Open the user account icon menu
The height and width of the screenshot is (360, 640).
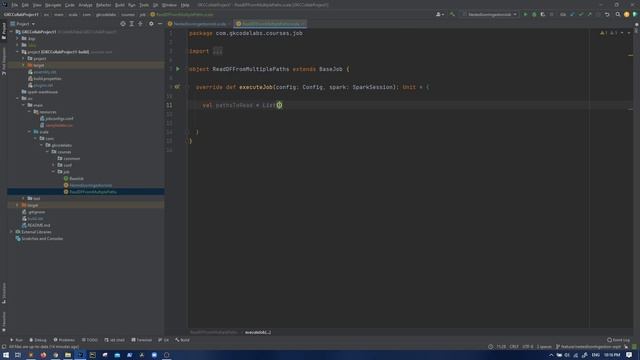(440, 14)
